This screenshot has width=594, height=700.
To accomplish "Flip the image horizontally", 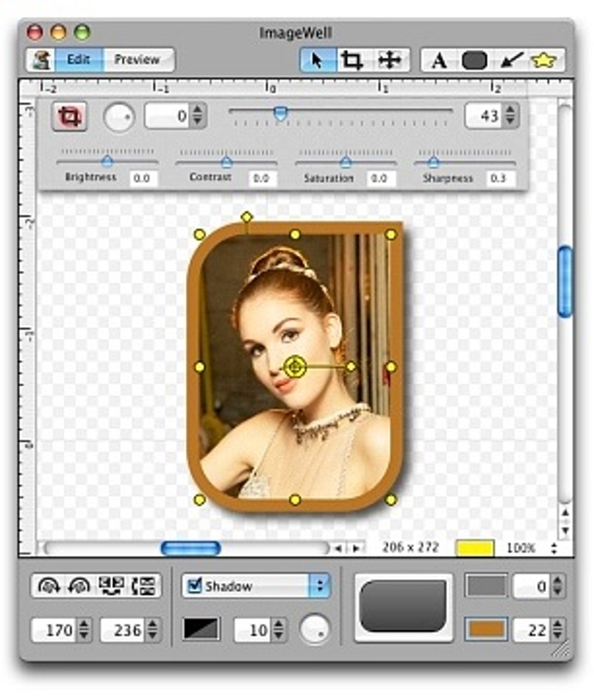I will [x=111, y=586].
